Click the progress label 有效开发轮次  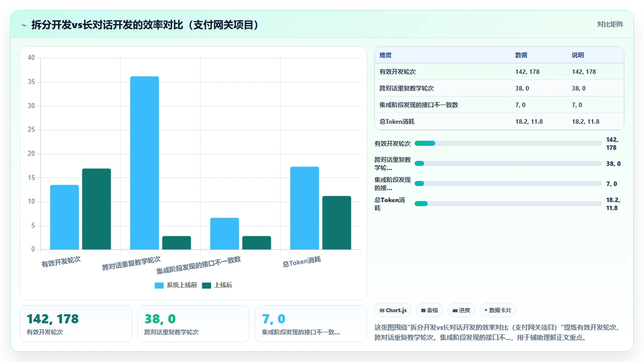click(x=392, y=144)
